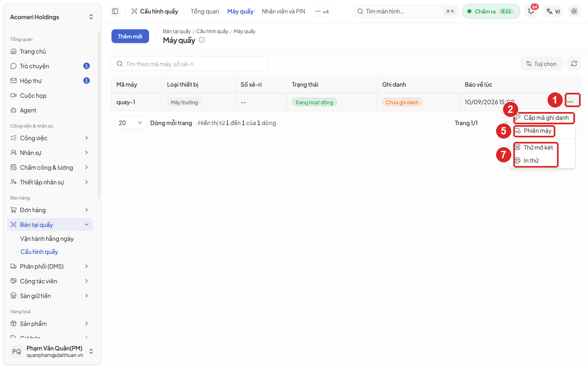Switch language using the VI translate icon
Screen dimensions: 588x368
[553, 11]
